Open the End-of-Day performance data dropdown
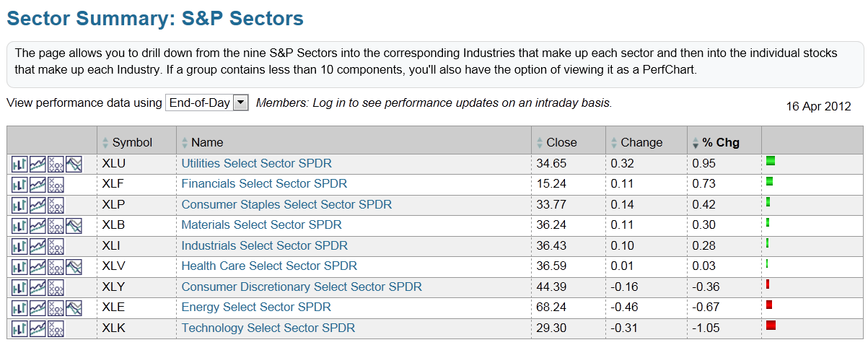 click(x=207, y=102)
